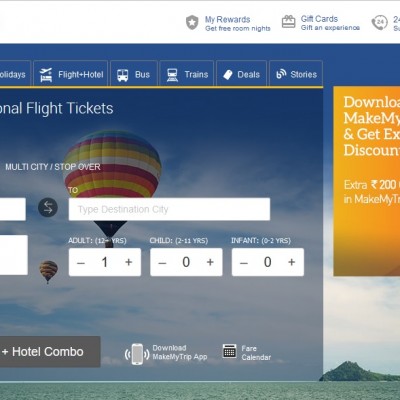This screenshot has width=400, height=400.
Task: Decrease the infant passenger count
Action: pyautogui.click(x=244, y=263)
